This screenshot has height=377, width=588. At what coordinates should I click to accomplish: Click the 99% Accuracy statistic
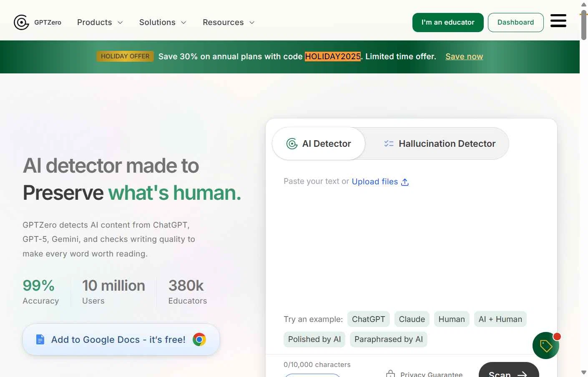tap(41, 292)
